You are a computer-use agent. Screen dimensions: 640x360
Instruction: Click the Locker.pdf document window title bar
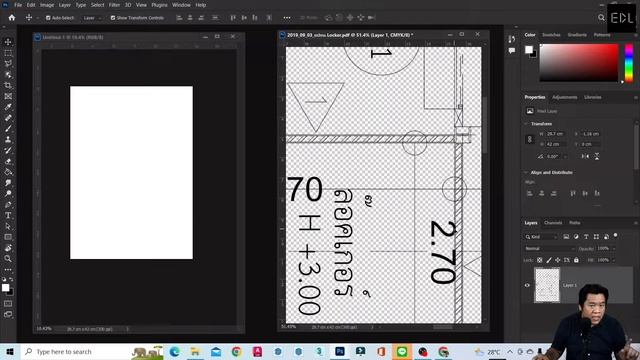[x=384, y=35]
